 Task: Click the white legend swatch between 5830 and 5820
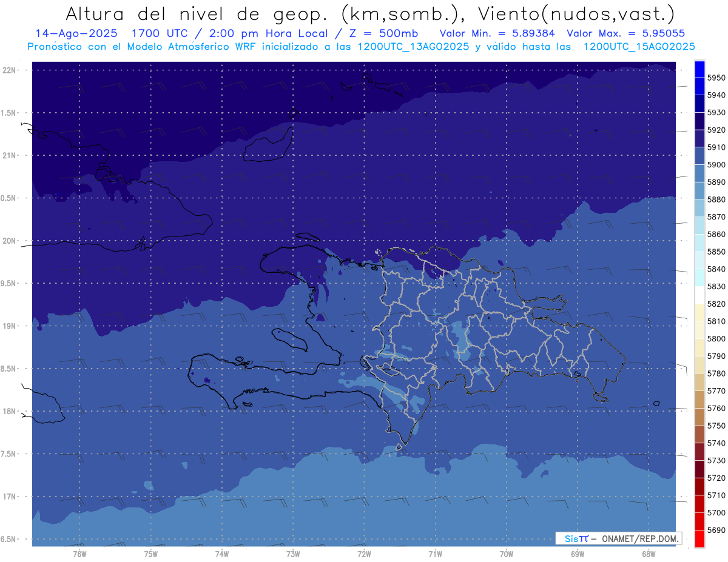(699, 295)
